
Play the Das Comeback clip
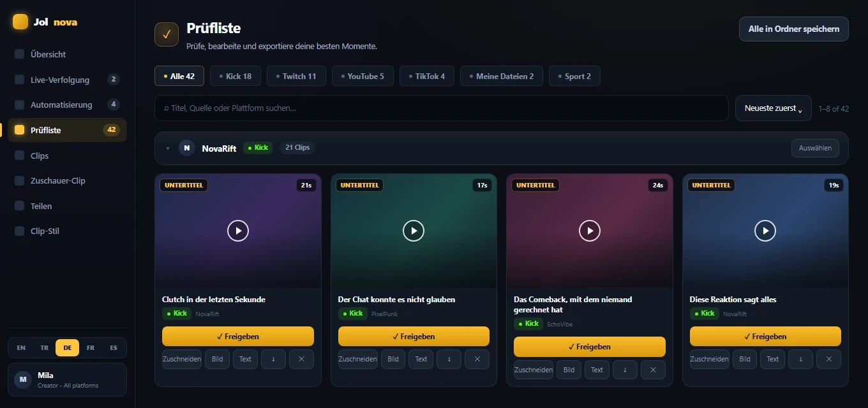pos(590,230)
